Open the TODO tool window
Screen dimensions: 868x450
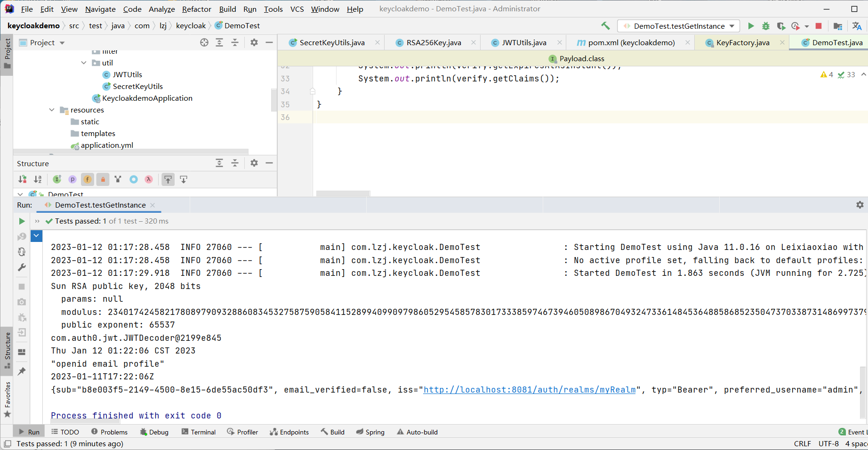[x=65, y=432]
